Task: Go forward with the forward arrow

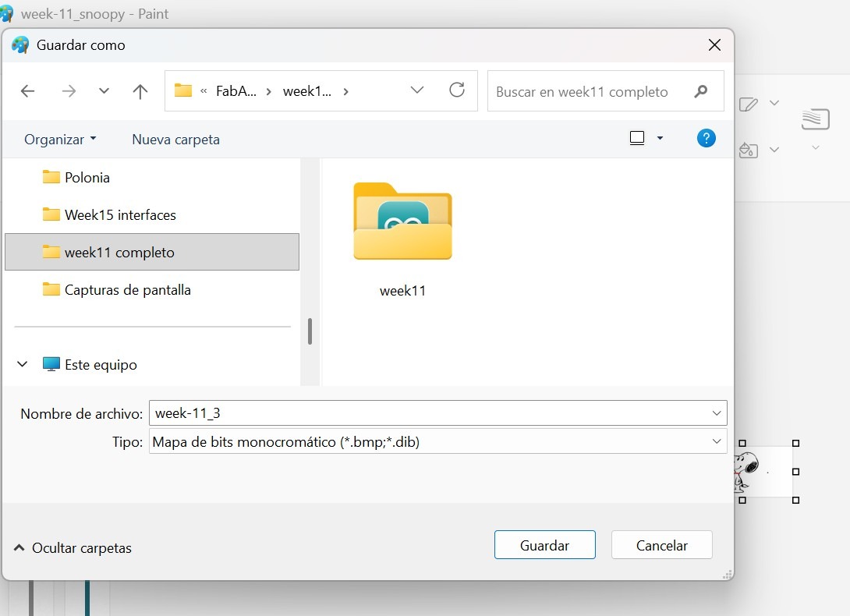Action: (69, 91)
